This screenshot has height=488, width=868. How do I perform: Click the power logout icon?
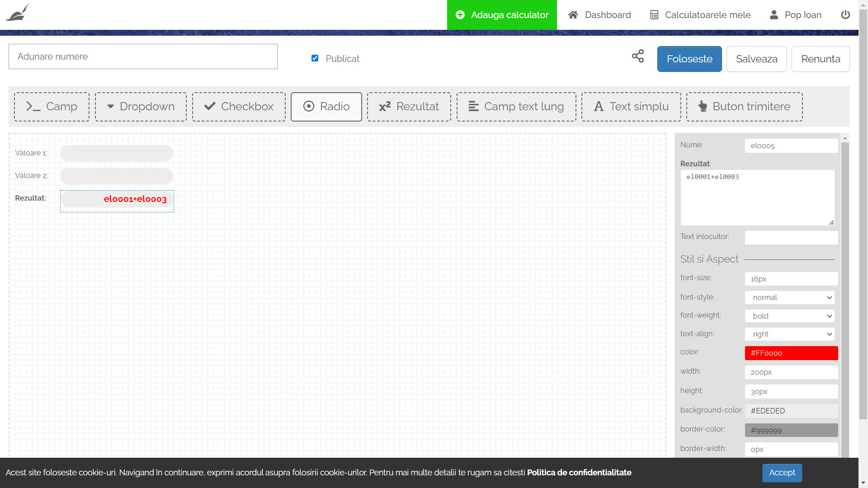(x=845, y=15)
